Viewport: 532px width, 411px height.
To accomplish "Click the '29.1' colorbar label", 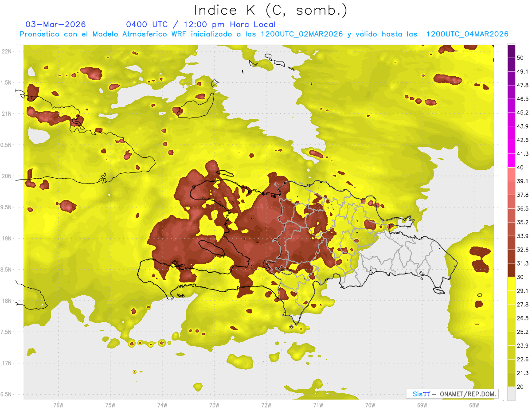I will pyautogui.click(x=523, y=290).
